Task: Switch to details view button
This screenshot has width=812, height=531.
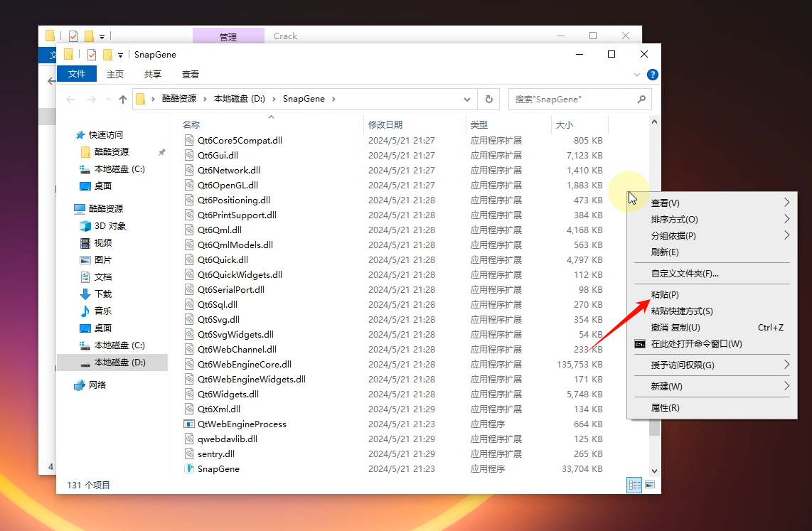Action: [x=634, y=485]
